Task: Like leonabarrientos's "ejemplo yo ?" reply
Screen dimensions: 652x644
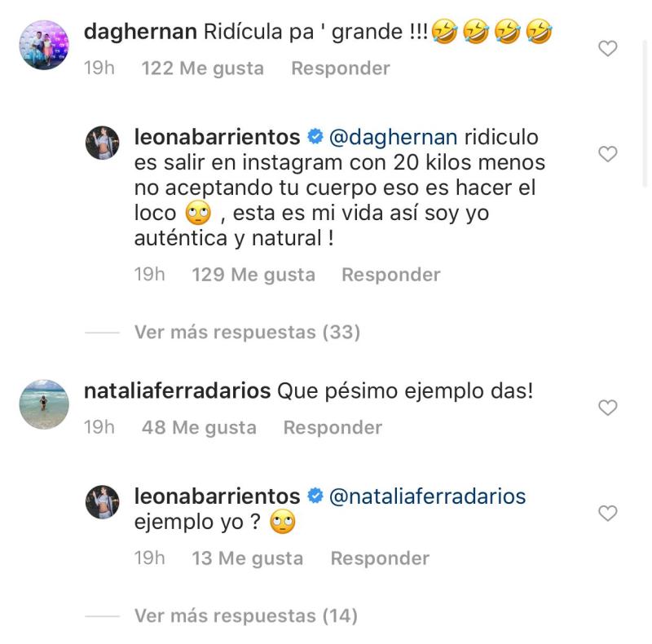Action: pos(608,514)
